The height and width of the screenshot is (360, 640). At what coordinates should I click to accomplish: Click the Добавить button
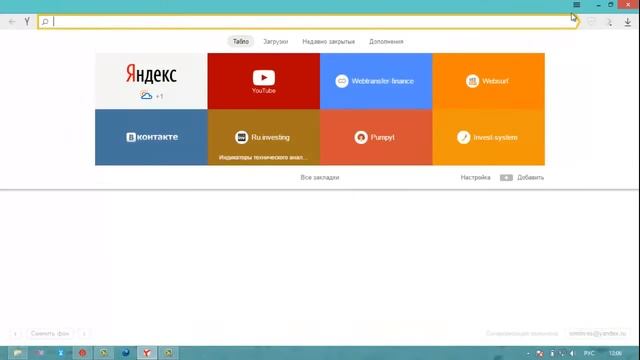point(522,178)
